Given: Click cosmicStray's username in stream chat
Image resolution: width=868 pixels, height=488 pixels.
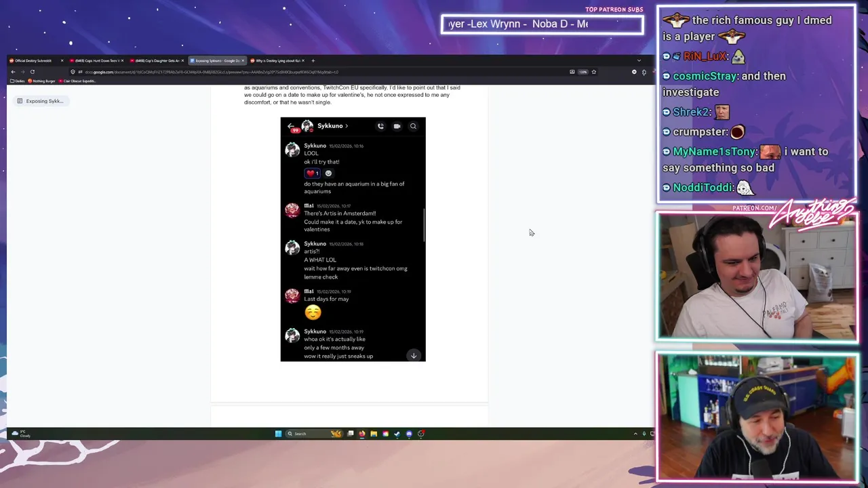Looking at the screenshot, I should (x=705, y=76).
